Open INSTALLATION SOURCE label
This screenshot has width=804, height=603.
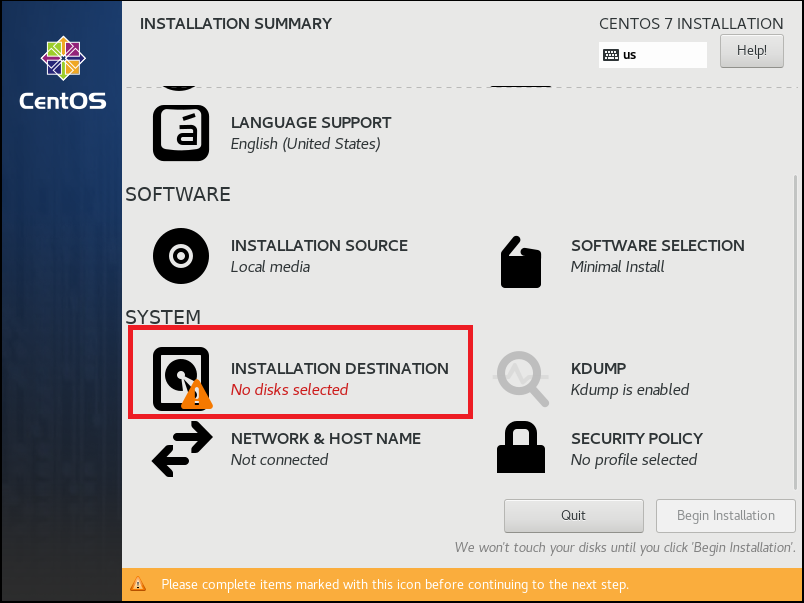click(x=319, y=246)
